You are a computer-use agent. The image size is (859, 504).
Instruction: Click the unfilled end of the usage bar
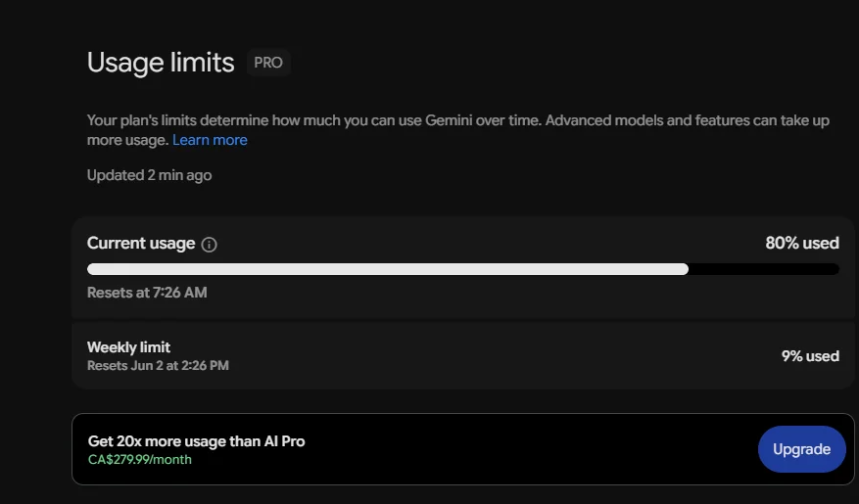pyautogui.click(x=764, y=269)
